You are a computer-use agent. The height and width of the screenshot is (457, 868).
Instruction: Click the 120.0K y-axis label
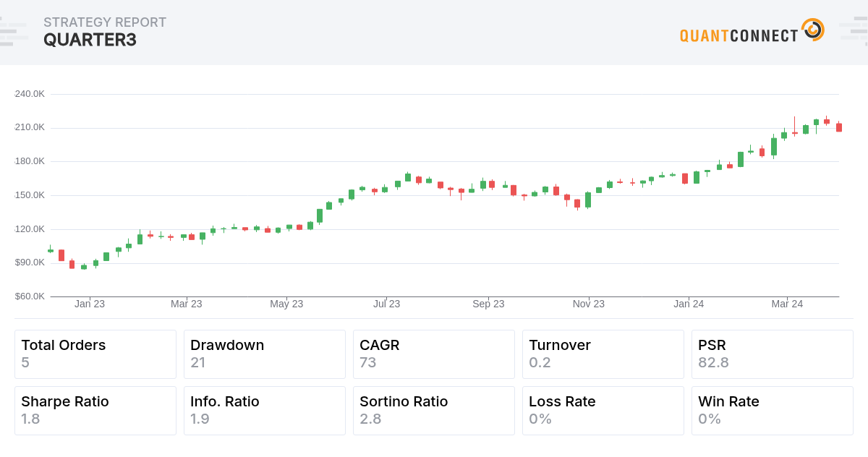pyautogui.click(x=30, y=229)
